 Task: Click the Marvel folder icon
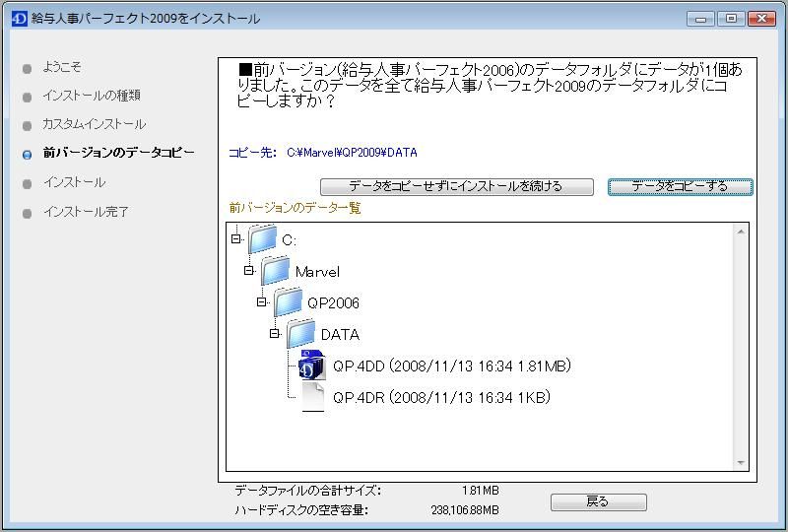point(276,271)
